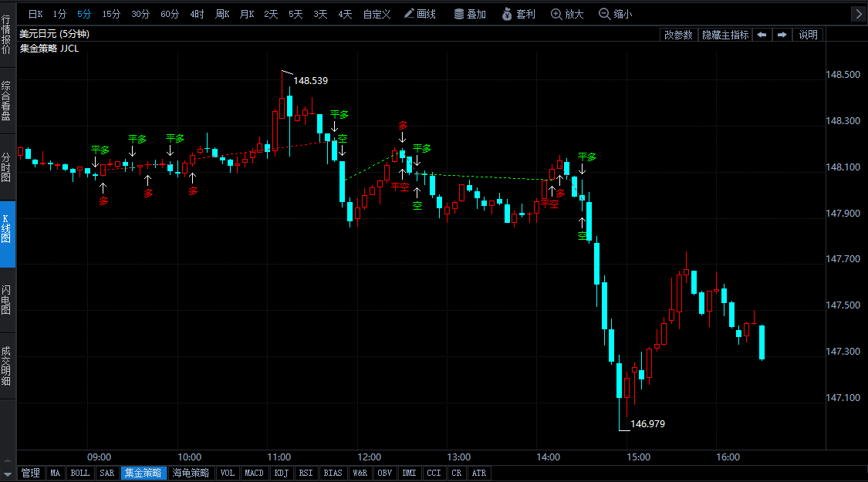Toggle 隐藏主指标 to hide main indicator
Image resolution: width=868 pixels, height=482 pixels.
[x=724, y=35]
